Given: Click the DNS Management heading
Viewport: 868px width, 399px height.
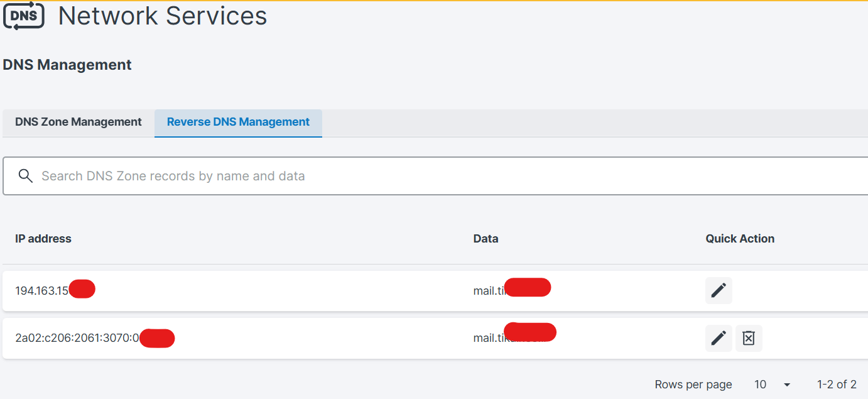Looking at the screenshot, I should [x=67, y=65].
